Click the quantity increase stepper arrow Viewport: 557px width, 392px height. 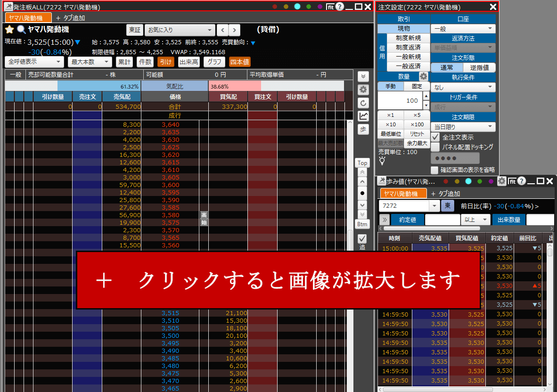426,96
